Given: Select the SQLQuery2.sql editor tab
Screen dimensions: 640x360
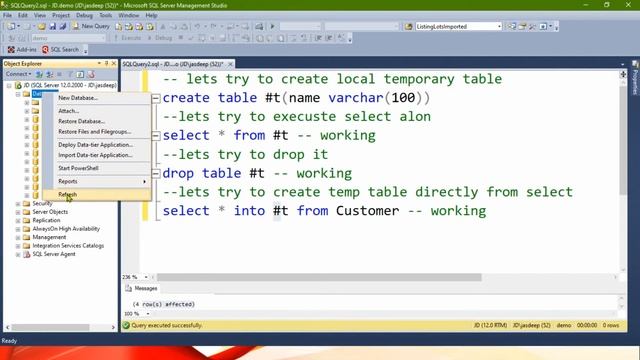Looking at the screenshot, I should [173, 64].
